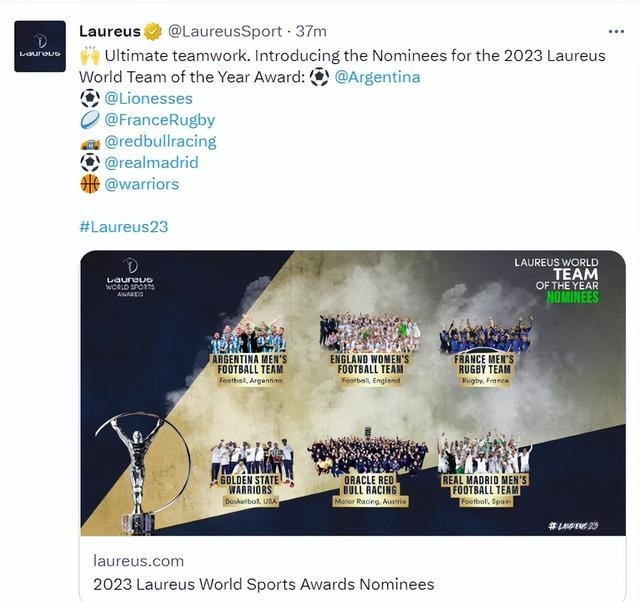Open the Laureus profile avatar

pos(40,46)
